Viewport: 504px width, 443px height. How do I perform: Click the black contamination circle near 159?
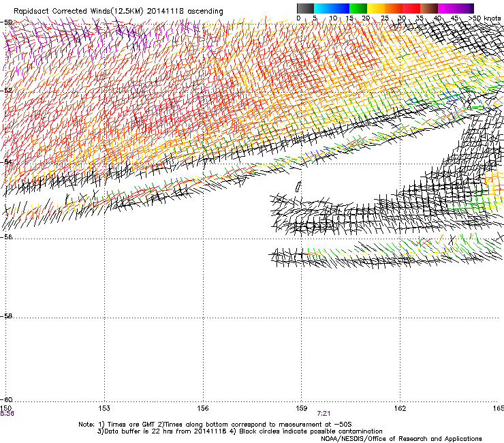tap(298, 187)
